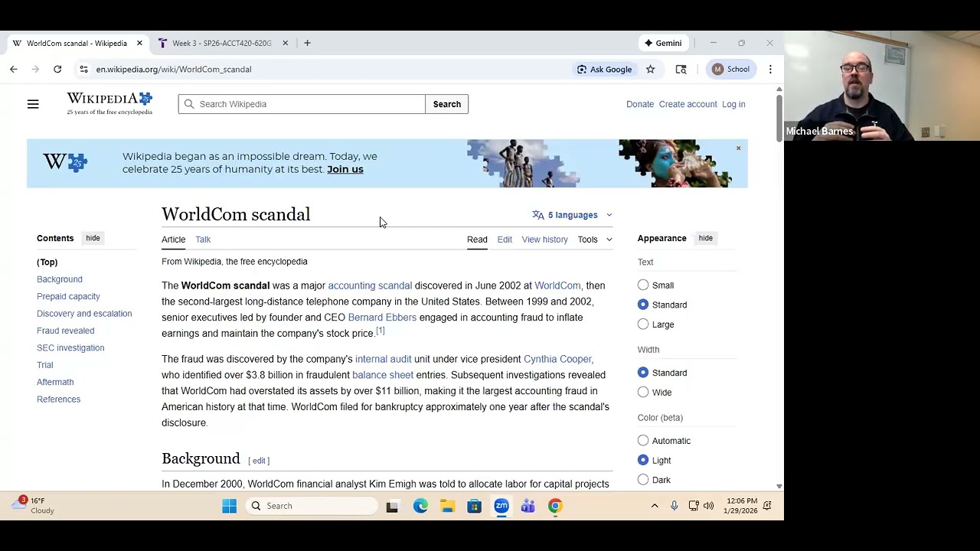This screenshot has height=551, width=980.
Task: Open the School profile button
Action: (730, 69)
